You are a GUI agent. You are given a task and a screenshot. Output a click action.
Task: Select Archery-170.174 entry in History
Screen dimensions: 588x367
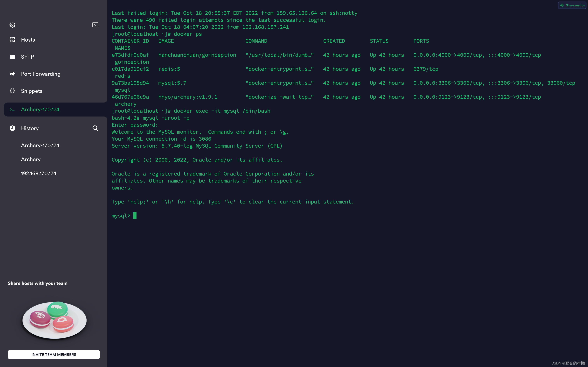[x=40, y=145]
